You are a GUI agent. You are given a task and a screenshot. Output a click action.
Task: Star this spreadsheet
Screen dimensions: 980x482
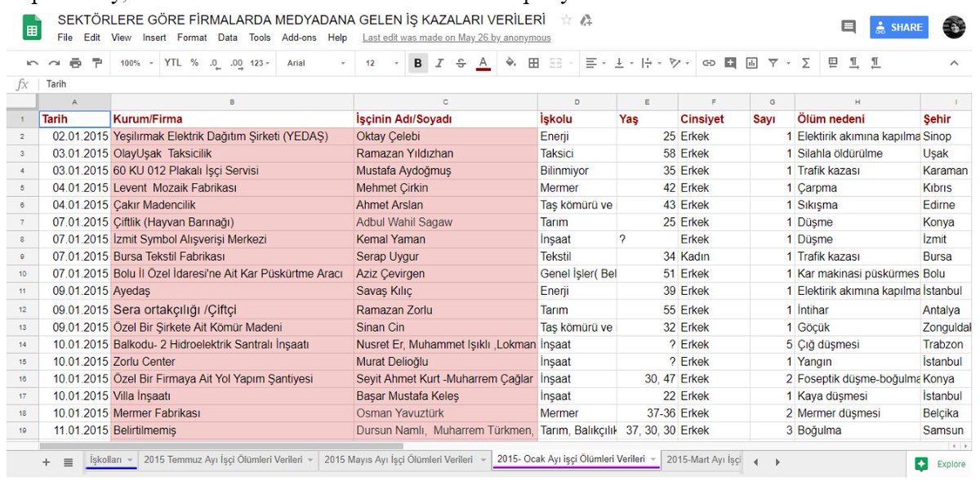coord(566,20)
